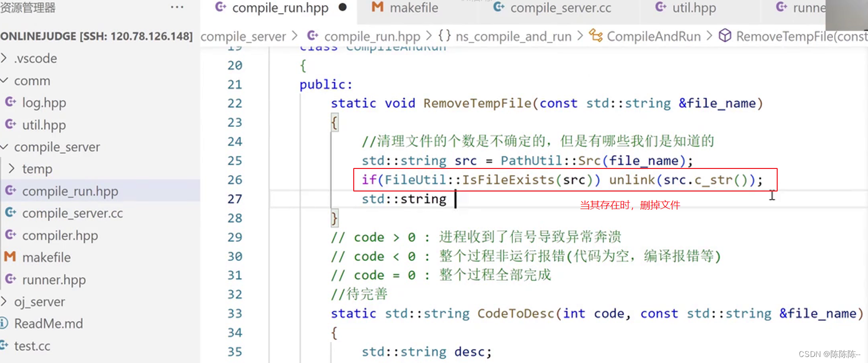Click namespace braces icon in breadcrumb
868x363 pixels.
[444, 36]
